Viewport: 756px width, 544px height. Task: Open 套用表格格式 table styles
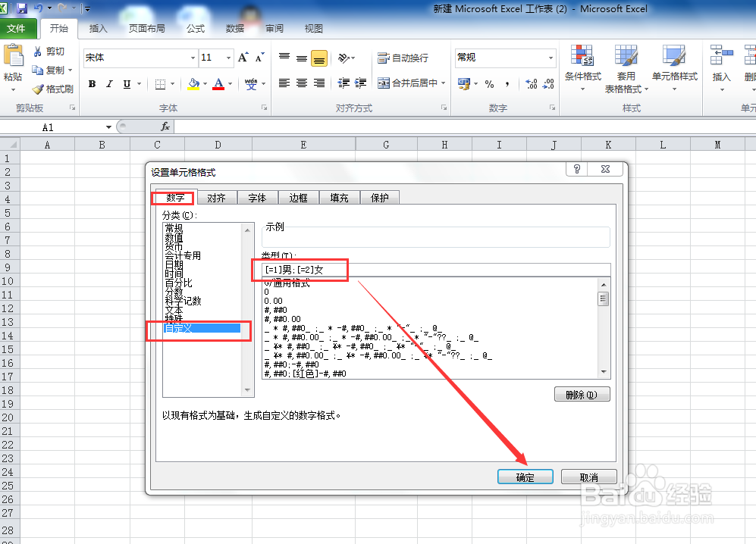[x=626, y=68]
